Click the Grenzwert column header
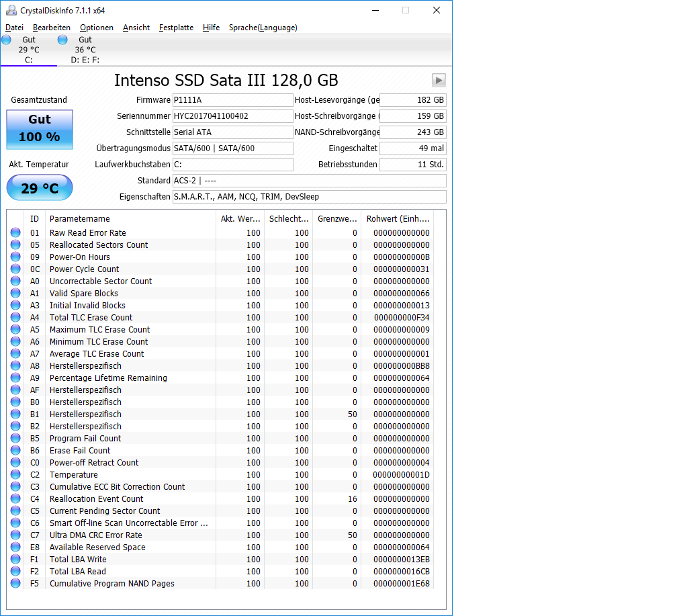This screenshot has width=677, height=616. (x=336, y=218)
